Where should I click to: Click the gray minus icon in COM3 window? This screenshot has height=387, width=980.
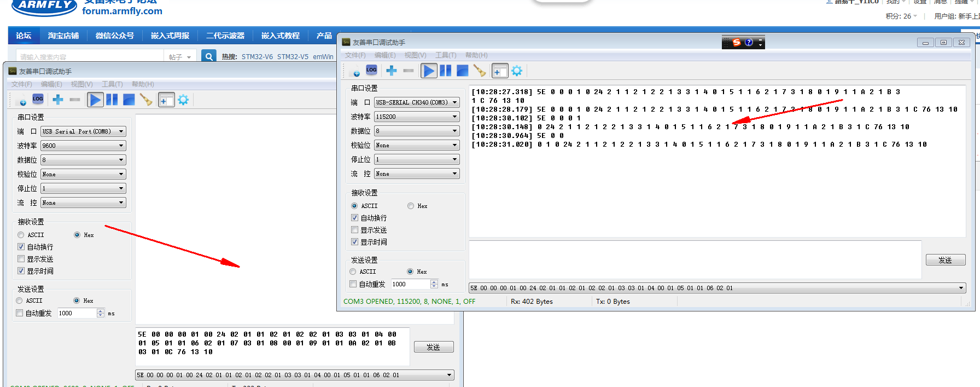(409, 71)
